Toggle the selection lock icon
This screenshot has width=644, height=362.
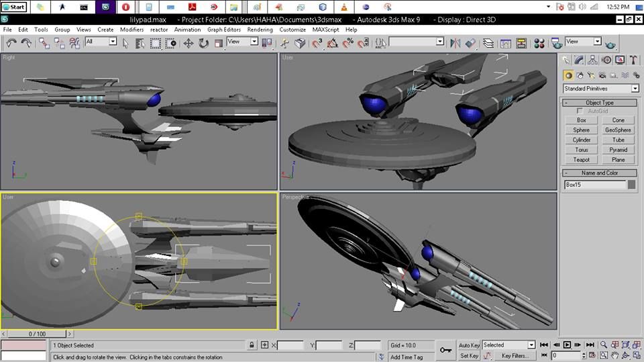coord(252,345)
